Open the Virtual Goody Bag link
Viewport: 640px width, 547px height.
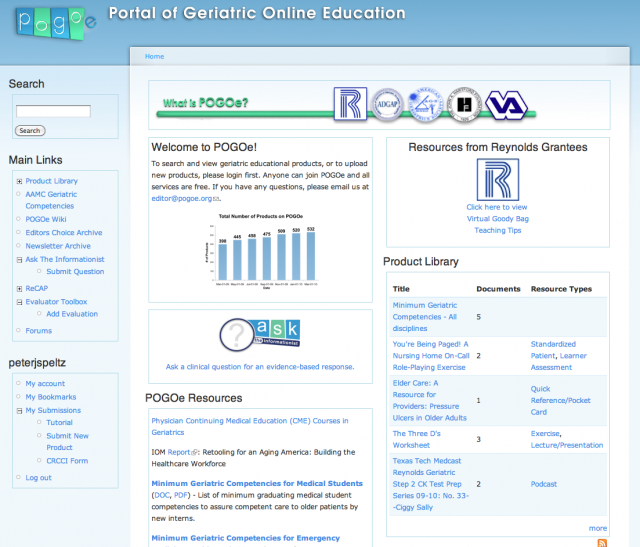tap(497, 218)
